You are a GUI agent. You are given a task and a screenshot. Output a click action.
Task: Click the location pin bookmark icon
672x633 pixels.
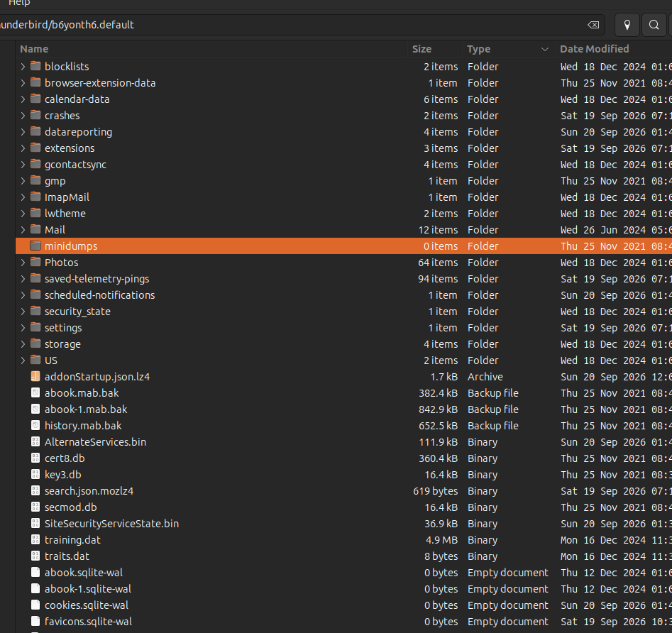tap(627, 25)
